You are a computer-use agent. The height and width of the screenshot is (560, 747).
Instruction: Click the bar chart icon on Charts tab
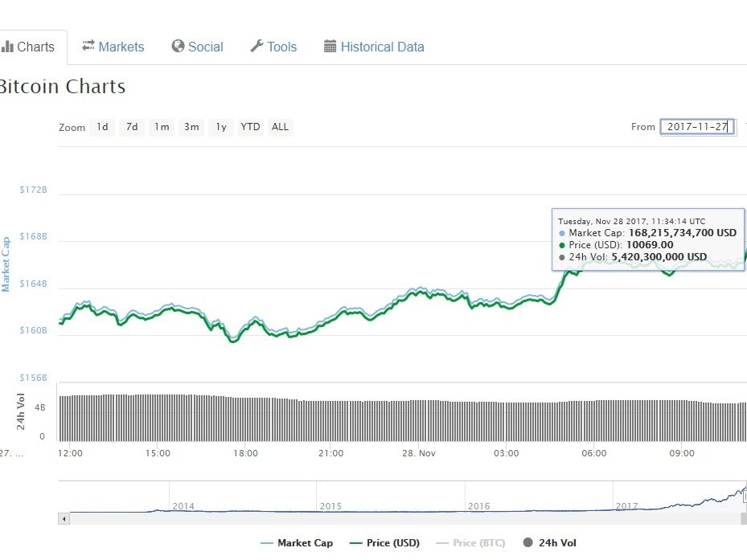(x=7, y=46)
